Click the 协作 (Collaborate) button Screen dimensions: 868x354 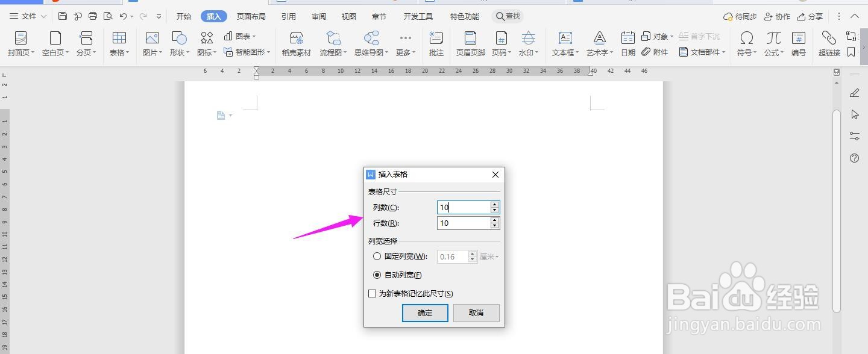pyautogui.click(x=777, y=16)
